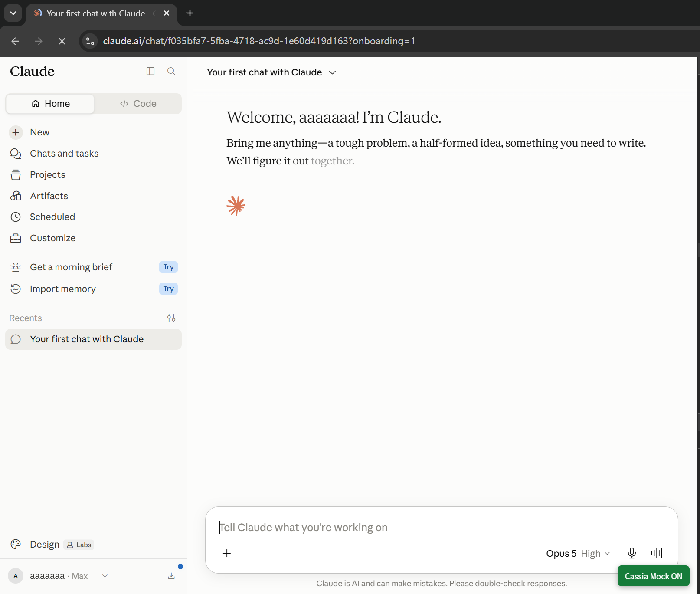The image size is (700, 594).
Task: Switch to the Code tab
Action: [138, 104]
